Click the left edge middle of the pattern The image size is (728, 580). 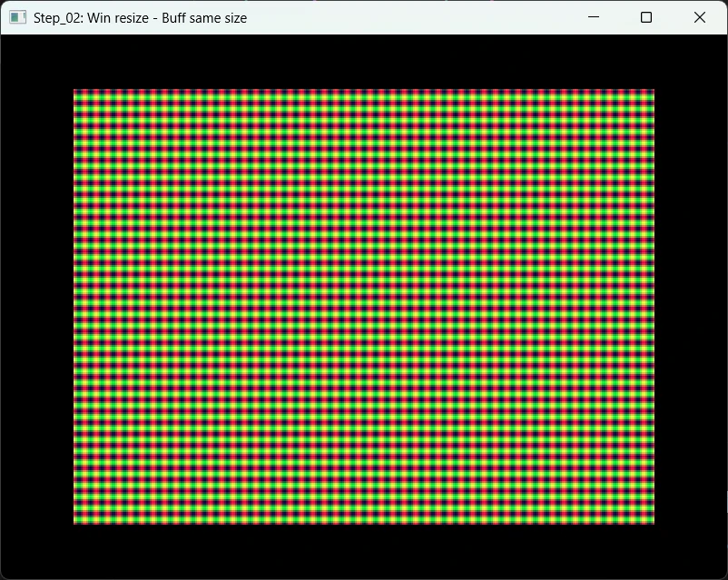[x=76, y=307]
